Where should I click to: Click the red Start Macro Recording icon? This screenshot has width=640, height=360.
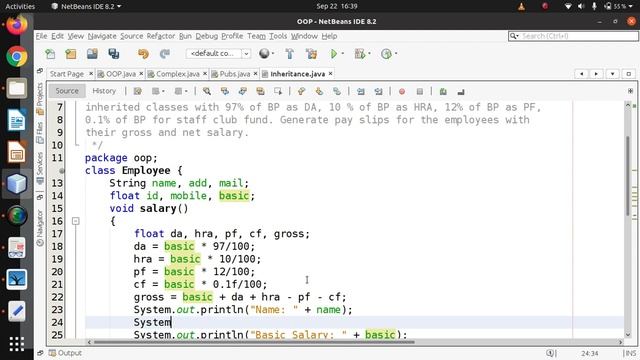[402, 91]
